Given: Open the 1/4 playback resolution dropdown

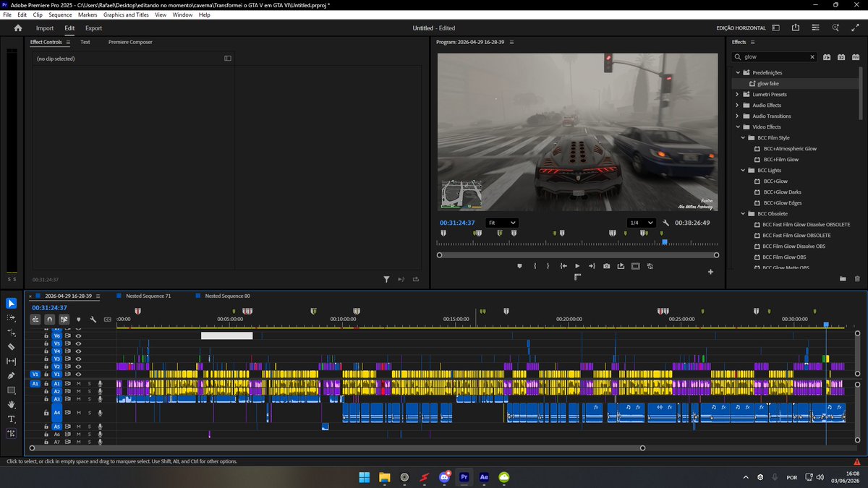Looking at the screenshot, I should click(x=640, y=223).
